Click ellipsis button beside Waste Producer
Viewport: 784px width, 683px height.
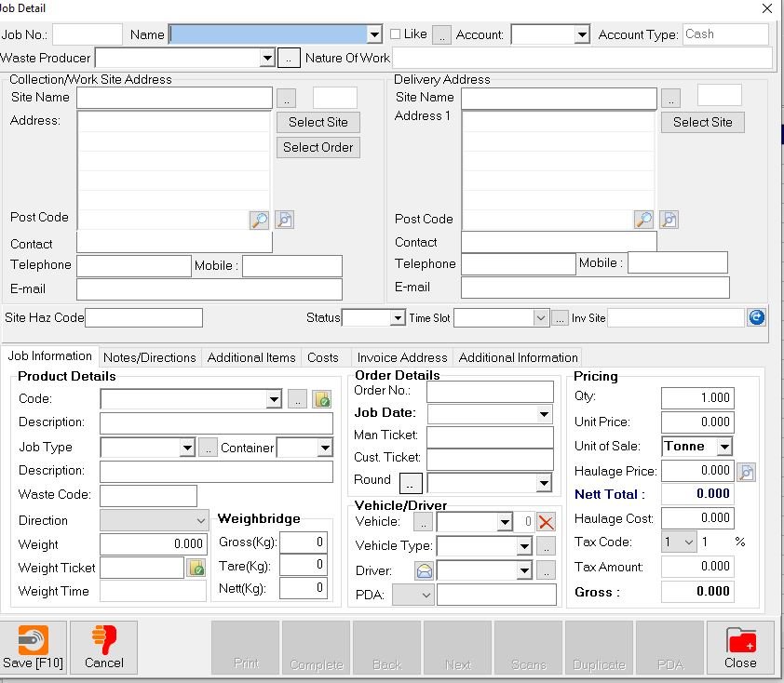[289, 58]
